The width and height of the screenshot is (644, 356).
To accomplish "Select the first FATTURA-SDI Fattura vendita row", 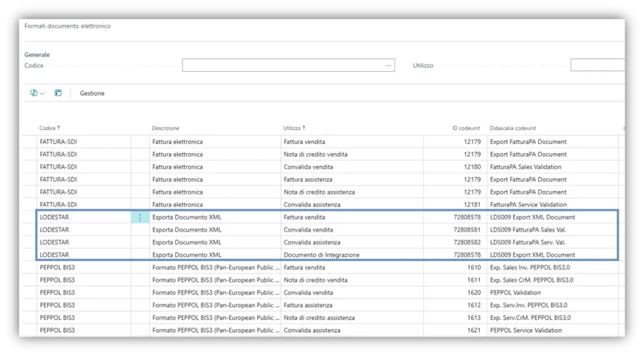I will [x=58, y=142].
